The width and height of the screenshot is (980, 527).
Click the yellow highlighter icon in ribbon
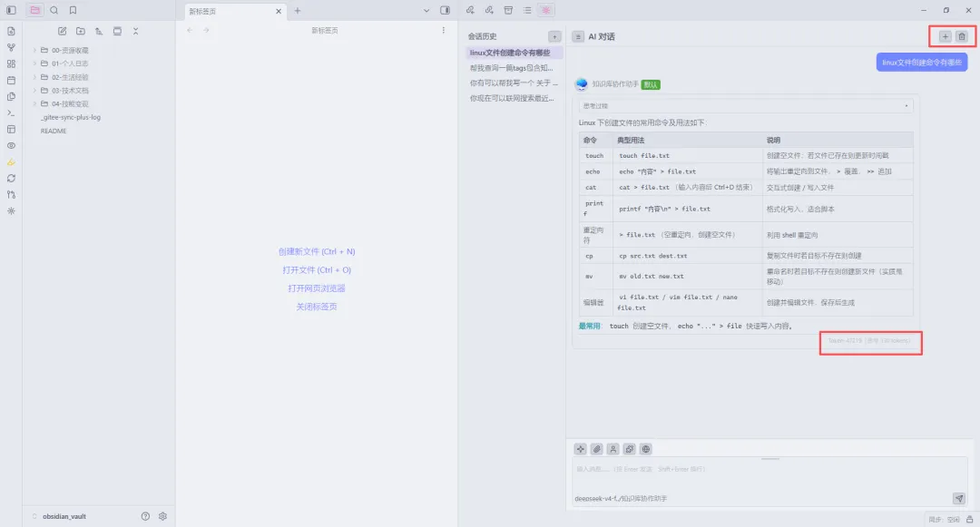point(11,162)
